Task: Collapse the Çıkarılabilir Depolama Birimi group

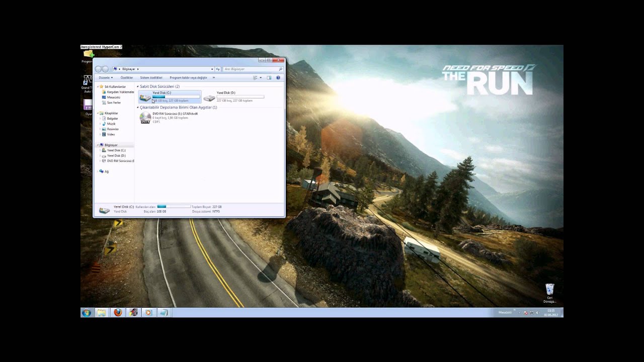Action: 138,108
